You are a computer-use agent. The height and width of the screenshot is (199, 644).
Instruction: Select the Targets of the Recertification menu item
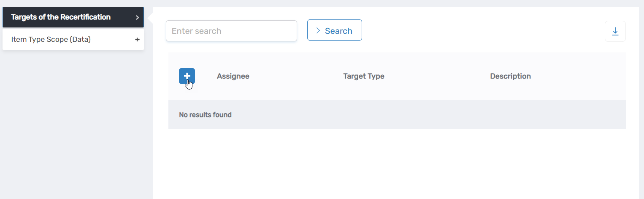point(61,17)
